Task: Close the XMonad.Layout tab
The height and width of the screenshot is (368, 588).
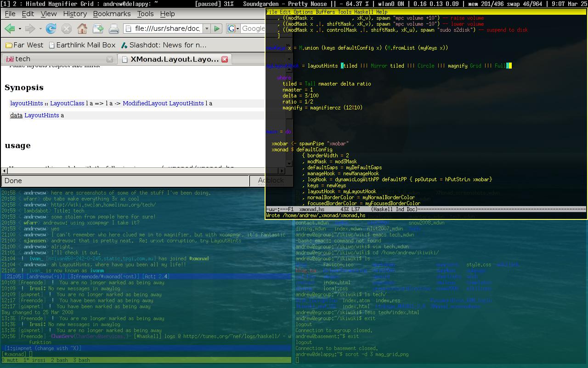Action: click(225, 59)
